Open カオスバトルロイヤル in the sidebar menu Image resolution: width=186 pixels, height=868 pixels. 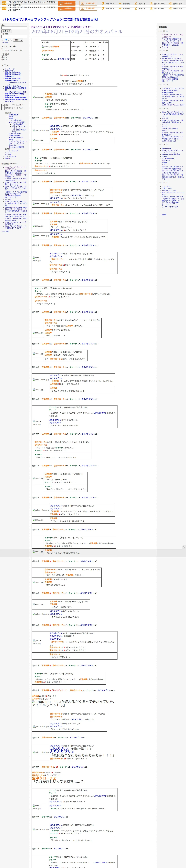(13, 86)
